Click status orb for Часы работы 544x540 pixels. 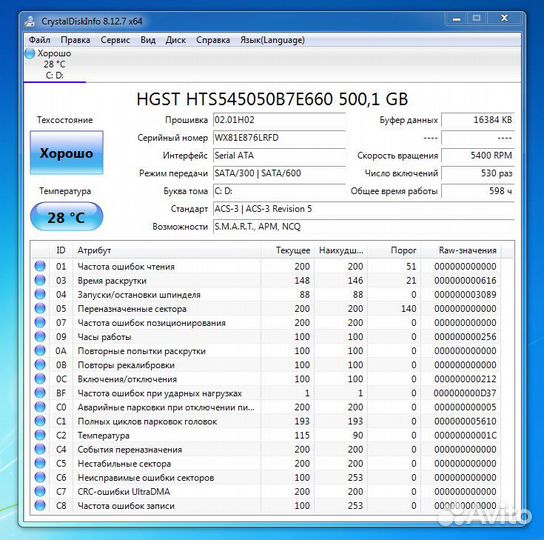pyautogui.click(x=40, y=336)
